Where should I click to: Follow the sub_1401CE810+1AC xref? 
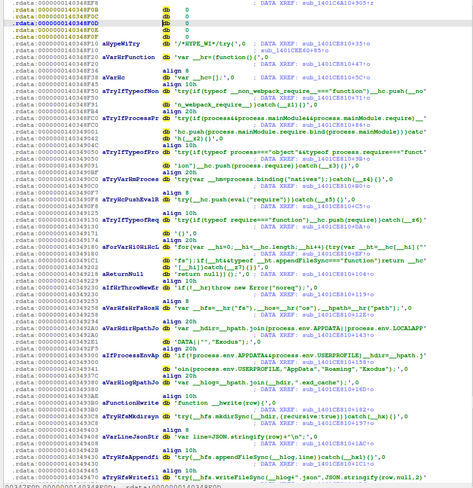(338, 444)
